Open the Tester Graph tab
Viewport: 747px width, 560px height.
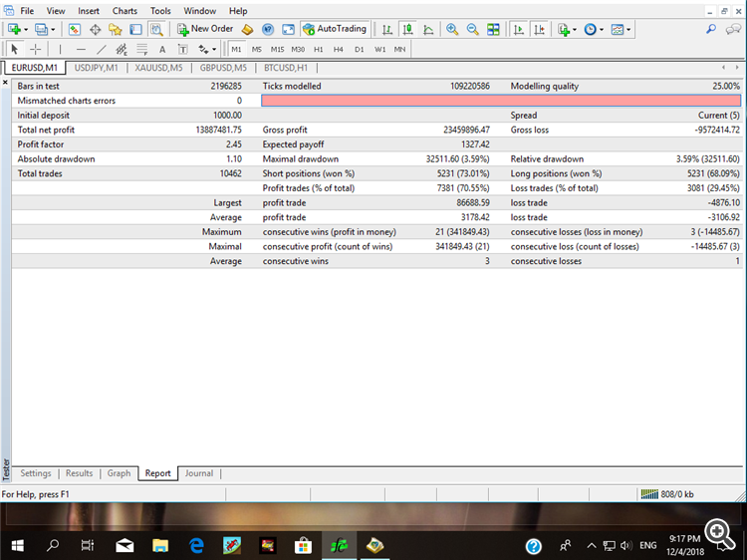pos(119,473)
